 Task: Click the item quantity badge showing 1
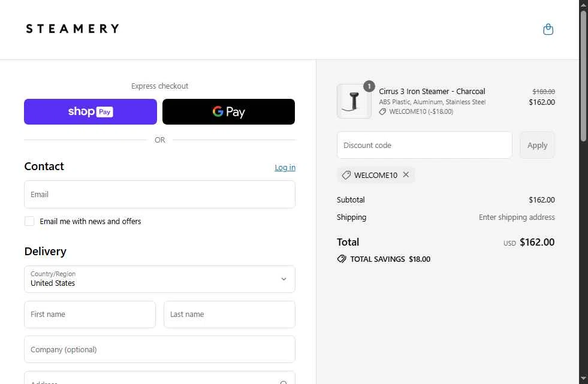tap(369, 86)
